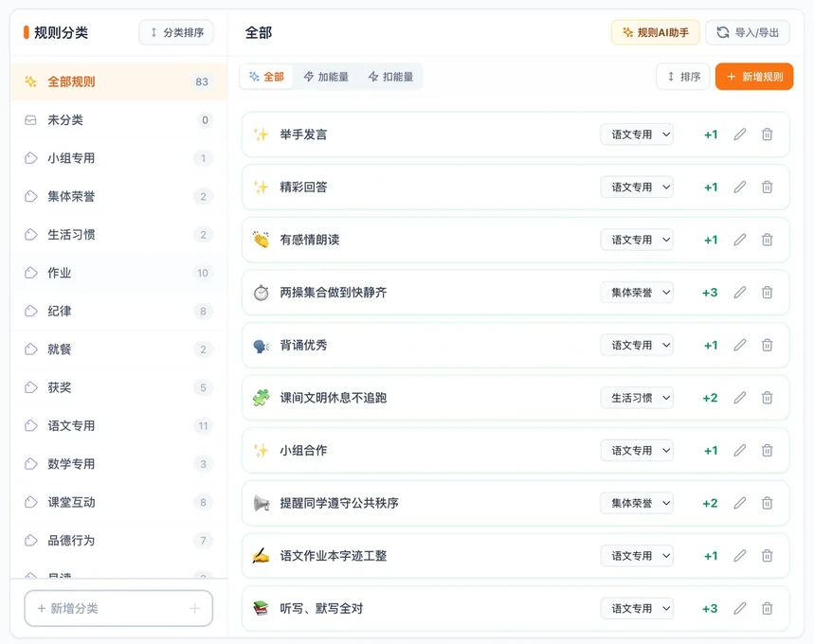Viewport: 814px width, 644px height.
Task: Open category dropdown for 举手发言
Action: [x=637, y=134]
